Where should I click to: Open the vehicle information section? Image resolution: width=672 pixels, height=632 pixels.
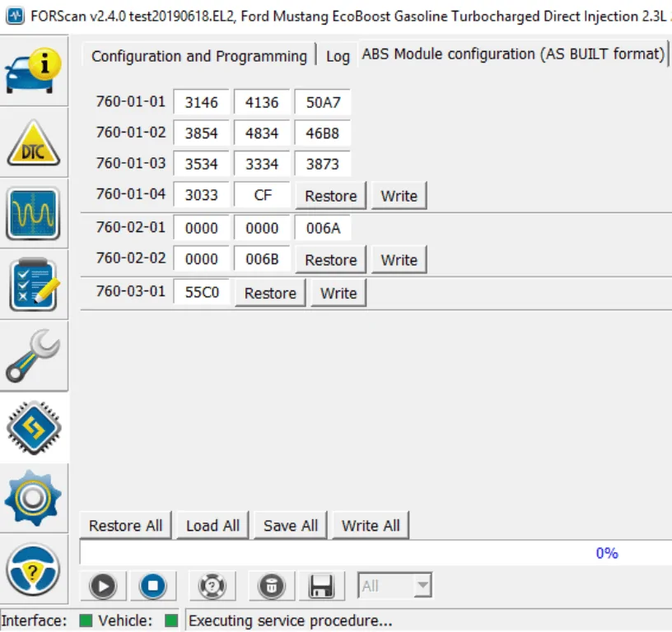(34, 71)
